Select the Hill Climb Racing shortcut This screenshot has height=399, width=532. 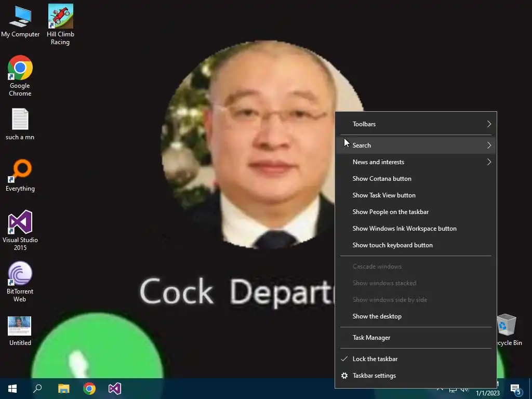pyautogui.click(x=60, y=24)
